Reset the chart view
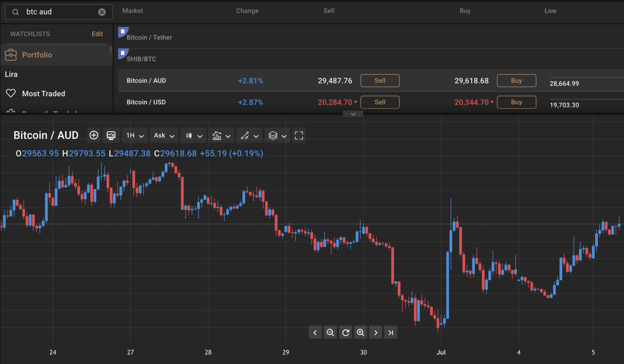Viewport: 624px width, 364px height. point(346,333)
